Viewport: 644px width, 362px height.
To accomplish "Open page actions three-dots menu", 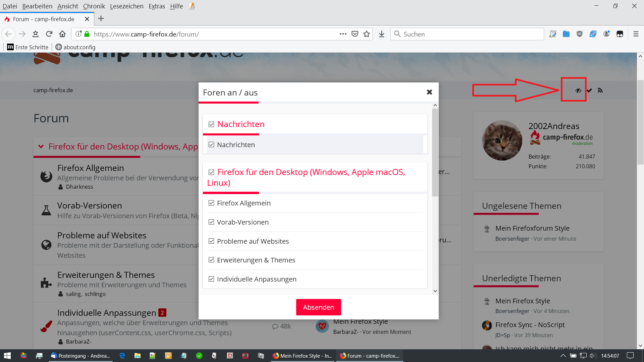I will [x=343, y=34].
